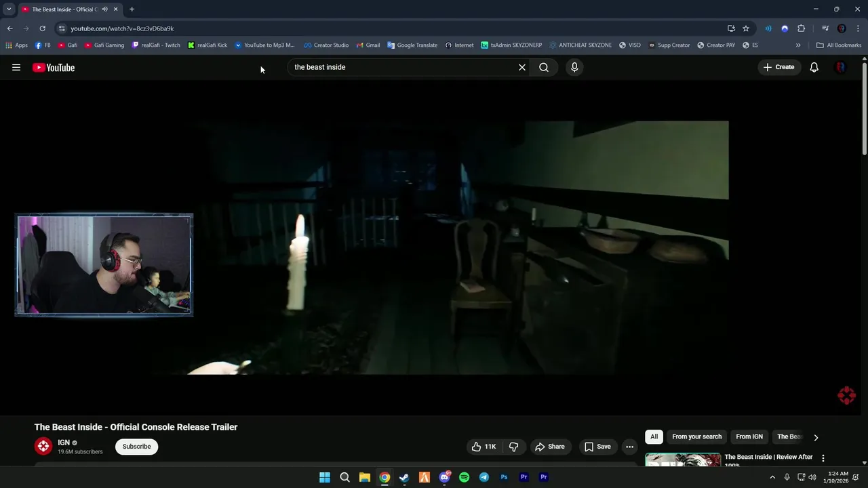Viewport: 868px width, 488px height.
Task: Open Spotify from the taskbar
Action: (x=464, y=477)
